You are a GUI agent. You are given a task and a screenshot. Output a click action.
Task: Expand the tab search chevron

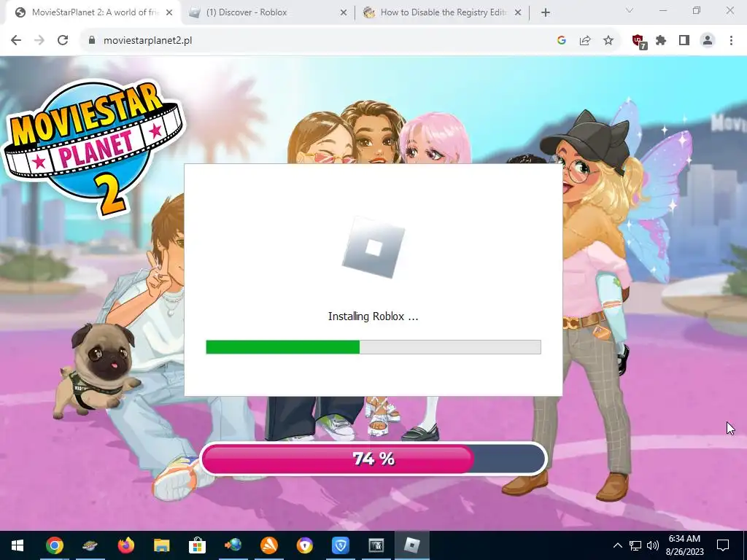(630, 10)
